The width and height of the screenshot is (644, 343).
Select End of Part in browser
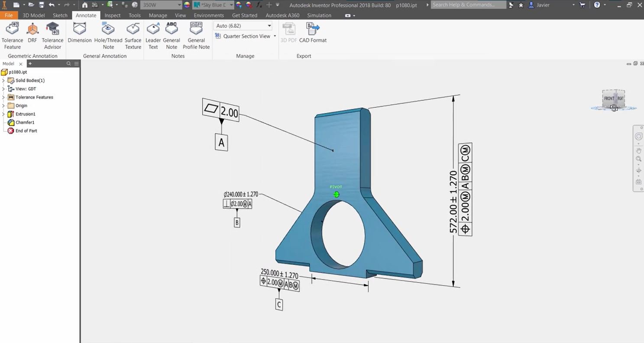[22, 131]
